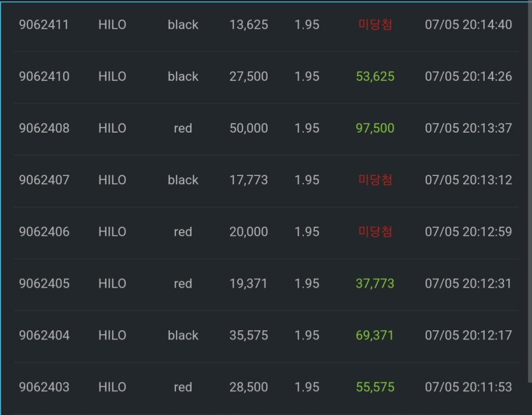Open bet record 9062408

44,128
